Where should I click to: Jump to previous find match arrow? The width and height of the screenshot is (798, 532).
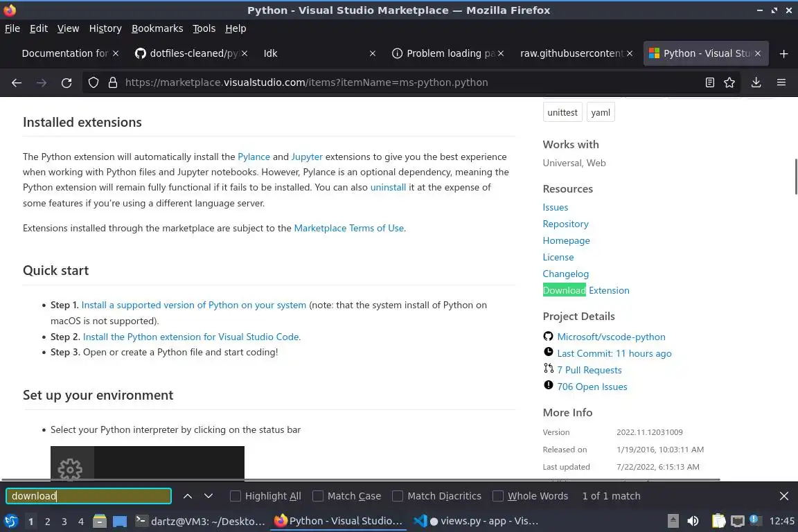[x=187, y=496]
